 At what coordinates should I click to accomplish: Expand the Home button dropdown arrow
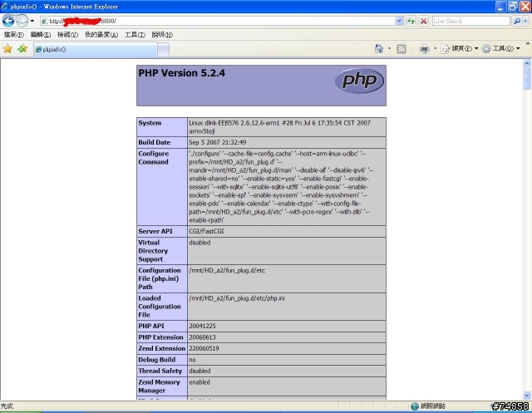pyautogui.click(x=389, y=49)
